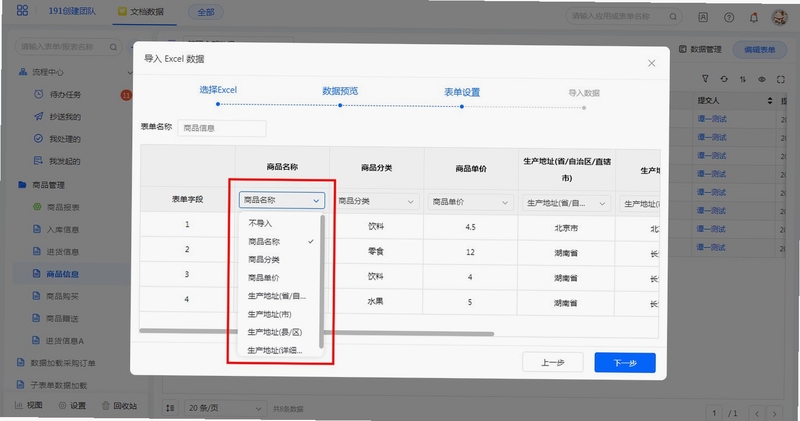
Task: Open 商品购买 form in sidebar
Action: tap(62, 296)
